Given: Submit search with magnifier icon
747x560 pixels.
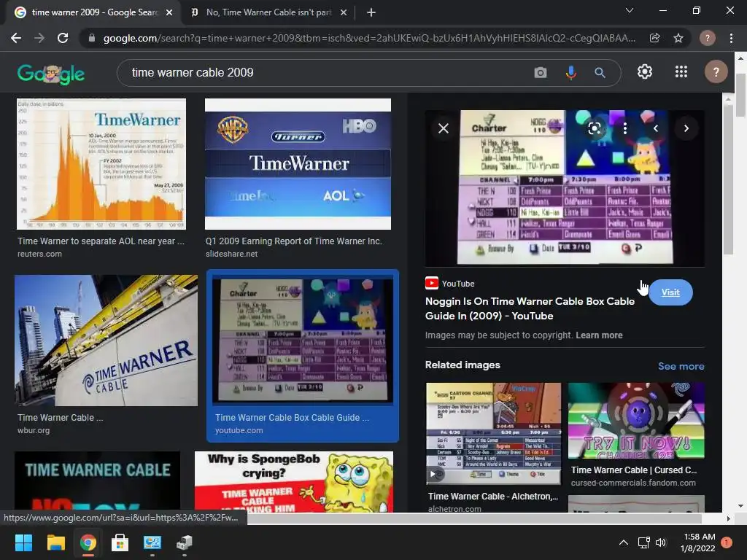Looking at the screenshot, I should tap(600, 73).
